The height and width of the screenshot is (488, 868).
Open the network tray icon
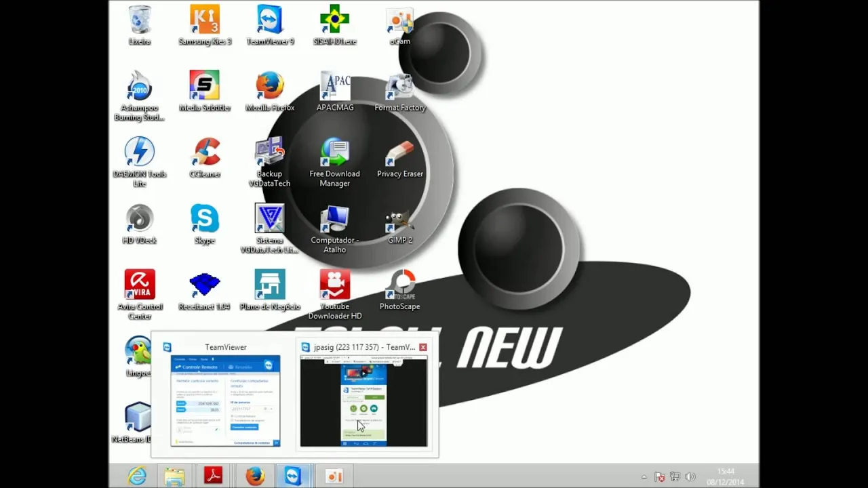[675, 477]
